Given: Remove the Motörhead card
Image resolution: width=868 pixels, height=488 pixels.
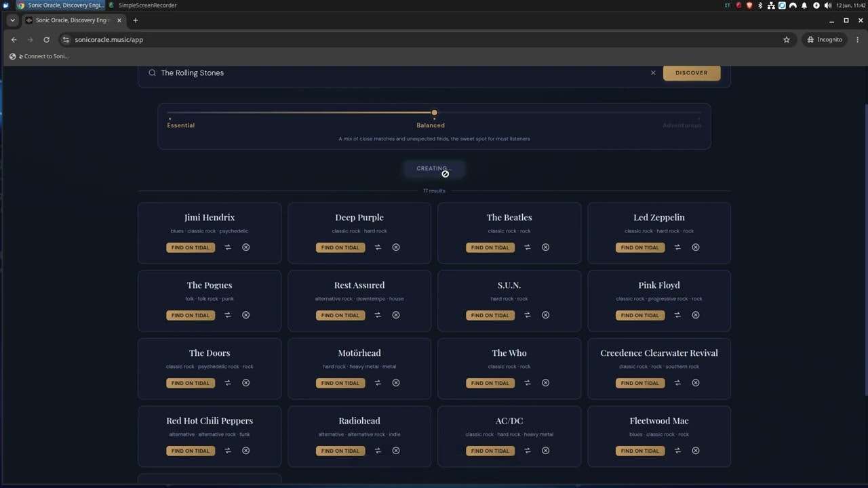Looking at the screenshot, I should coord(396,383).
